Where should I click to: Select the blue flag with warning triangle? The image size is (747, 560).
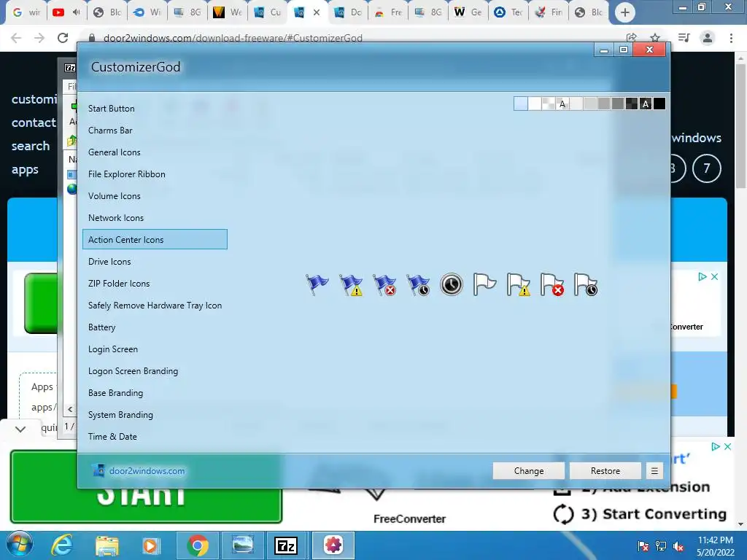click(x=351, y=285)
